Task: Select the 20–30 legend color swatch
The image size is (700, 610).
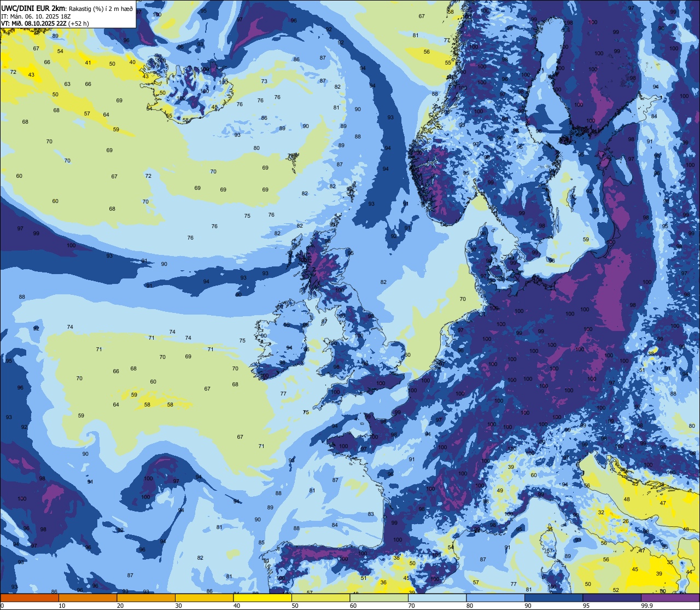Action: pyautogui.click(x=146, y=597)
